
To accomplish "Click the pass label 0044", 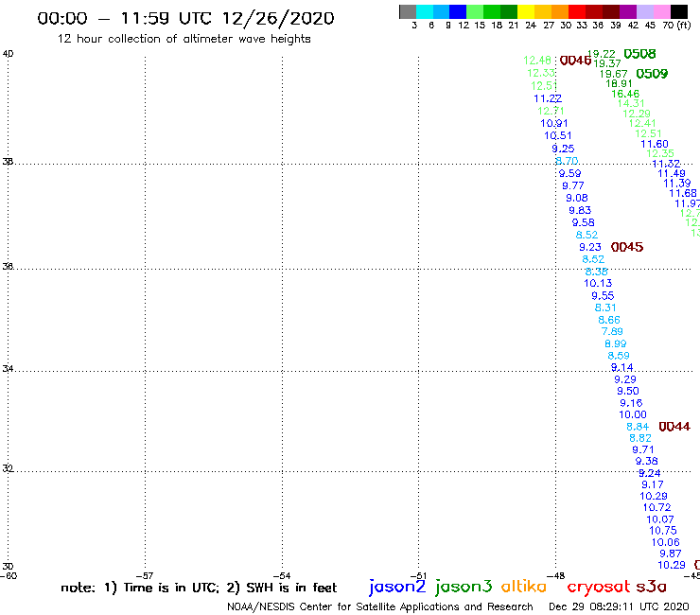I will click(x=674, y=427).
